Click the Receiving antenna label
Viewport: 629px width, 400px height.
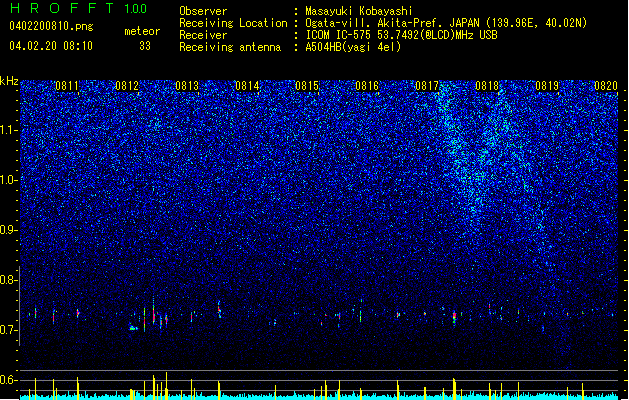[230, 47]
